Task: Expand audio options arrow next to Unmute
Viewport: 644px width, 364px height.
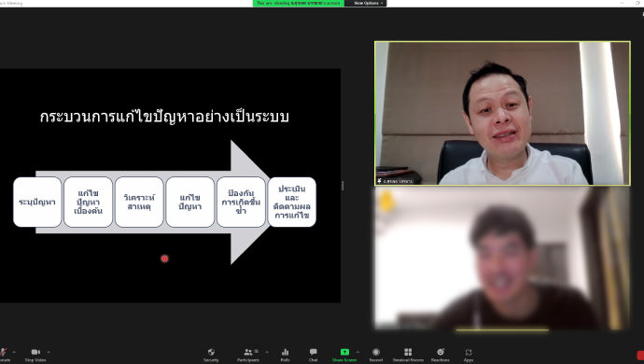Action: pyautogui.click(x=14, y=352)
